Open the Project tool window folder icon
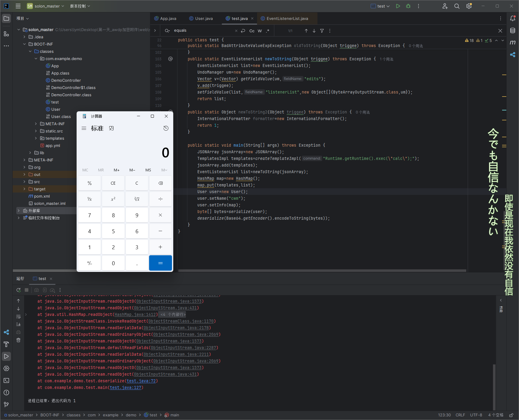This screenshot has width=519, height=420. point(6,18)
